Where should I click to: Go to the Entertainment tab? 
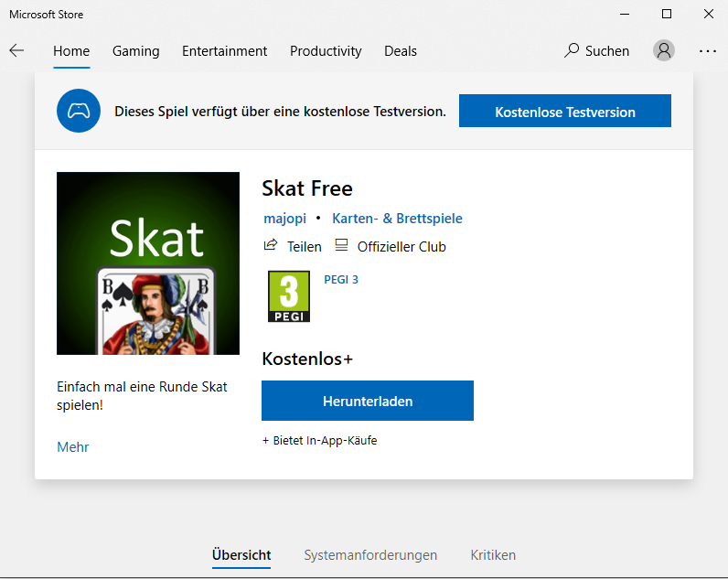(224, 51)
